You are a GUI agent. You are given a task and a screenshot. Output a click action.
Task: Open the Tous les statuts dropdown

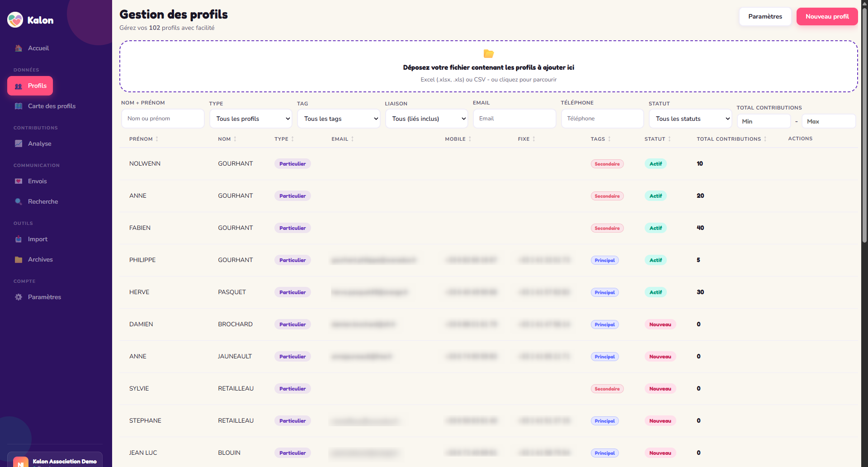point(690,119)
